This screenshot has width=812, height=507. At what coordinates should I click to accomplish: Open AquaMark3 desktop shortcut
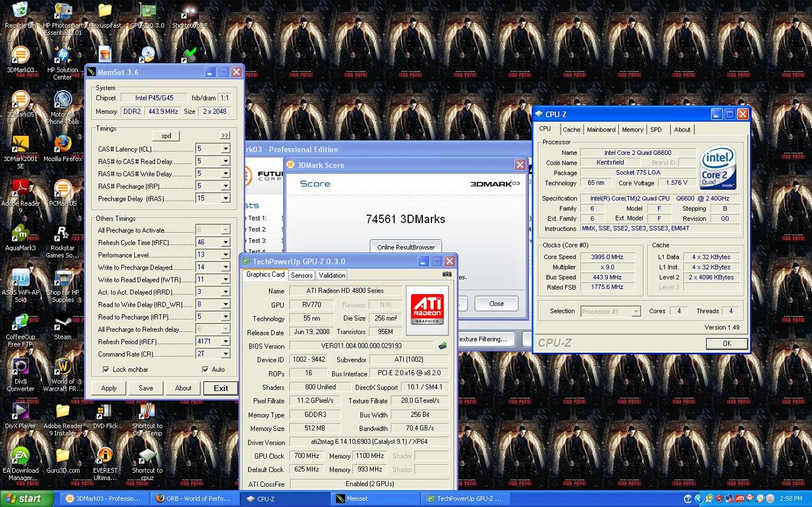tap(20, 238)
